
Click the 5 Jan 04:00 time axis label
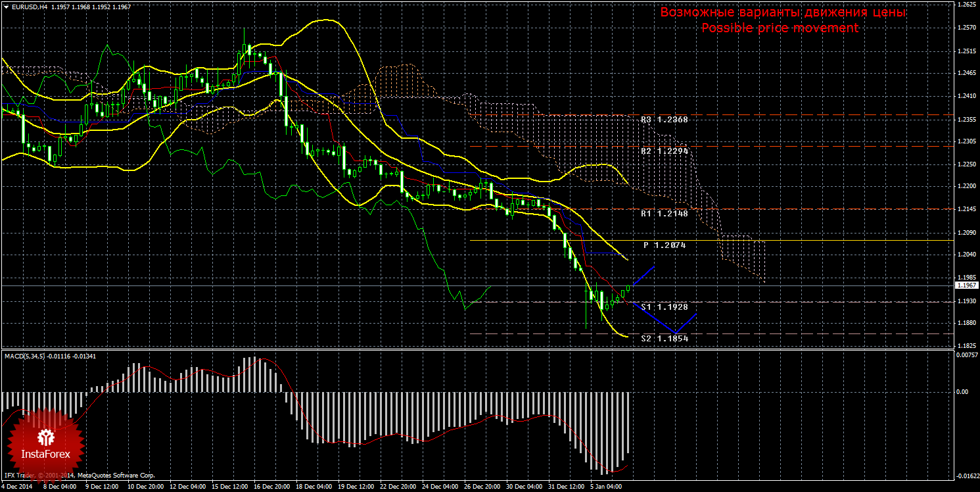pyautogui.click(x=606, y=487)
